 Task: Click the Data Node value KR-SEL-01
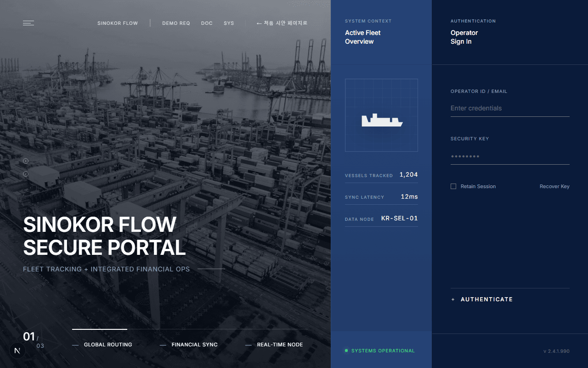coord(400,218)
